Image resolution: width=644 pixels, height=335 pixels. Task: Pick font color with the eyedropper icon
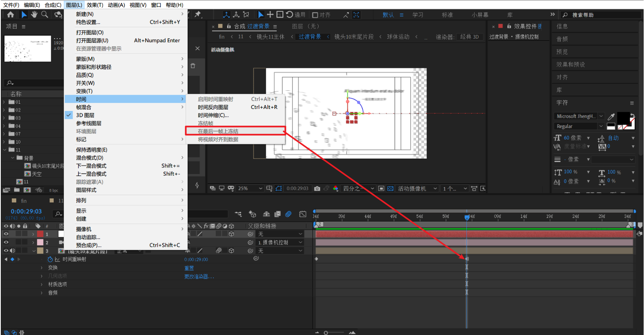[611, 117]
